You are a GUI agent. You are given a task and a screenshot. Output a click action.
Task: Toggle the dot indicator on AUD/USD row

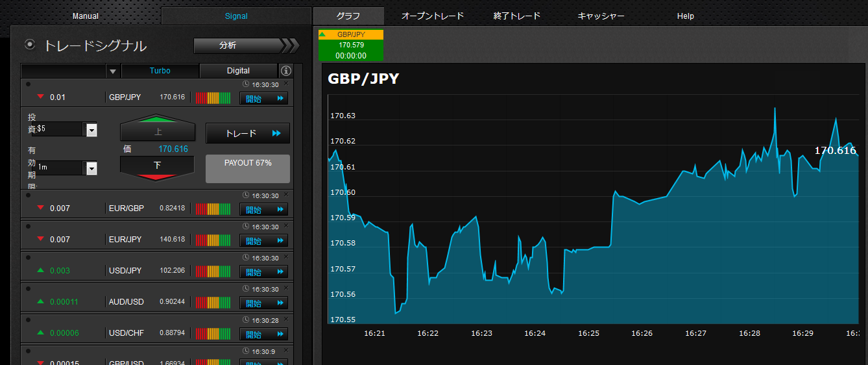click(28, 288)
